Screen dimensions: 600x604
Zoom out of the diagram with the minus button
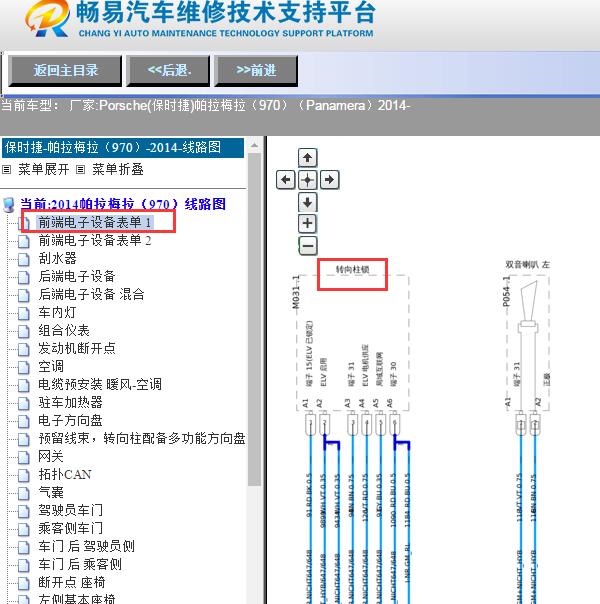pos(308,245)
